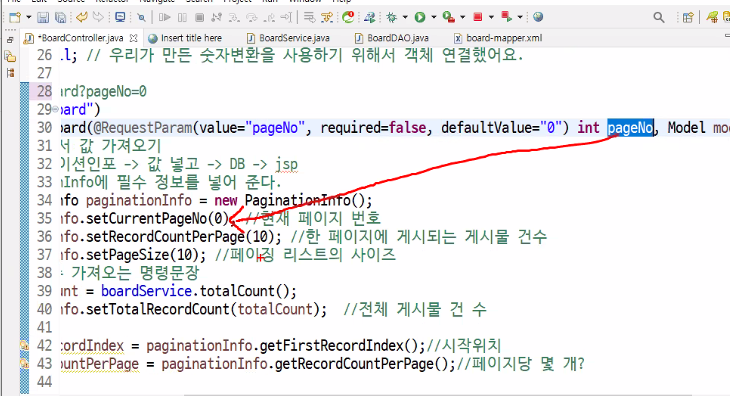Switch to the BoardService.java tab
This screenshot has width=730, height=396.
click(x=289, y=38)
